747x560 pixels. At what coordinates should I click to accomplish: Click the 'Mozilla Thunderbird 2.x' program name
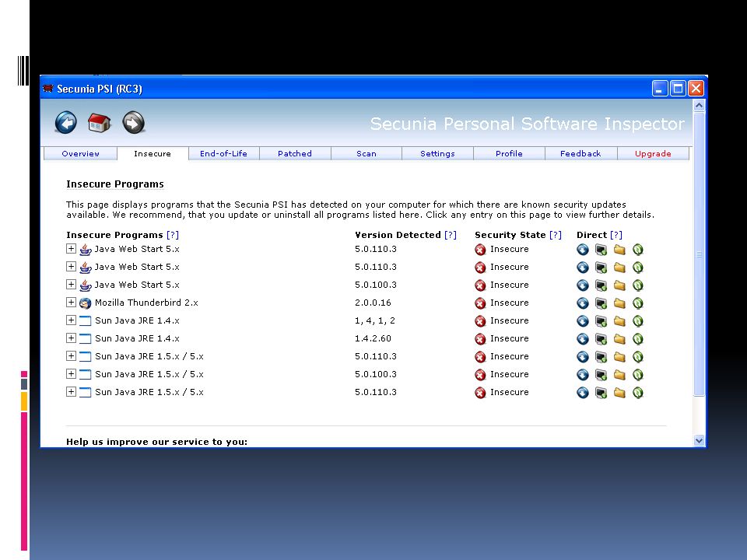[146, 303]
